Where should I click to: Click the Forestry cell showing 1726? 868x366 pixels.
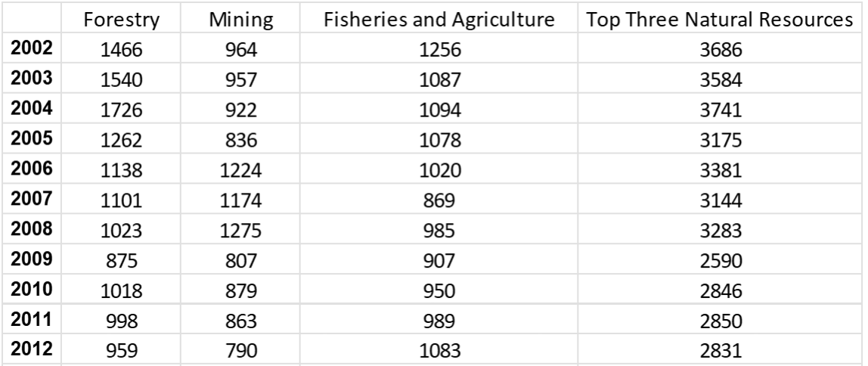121,110
